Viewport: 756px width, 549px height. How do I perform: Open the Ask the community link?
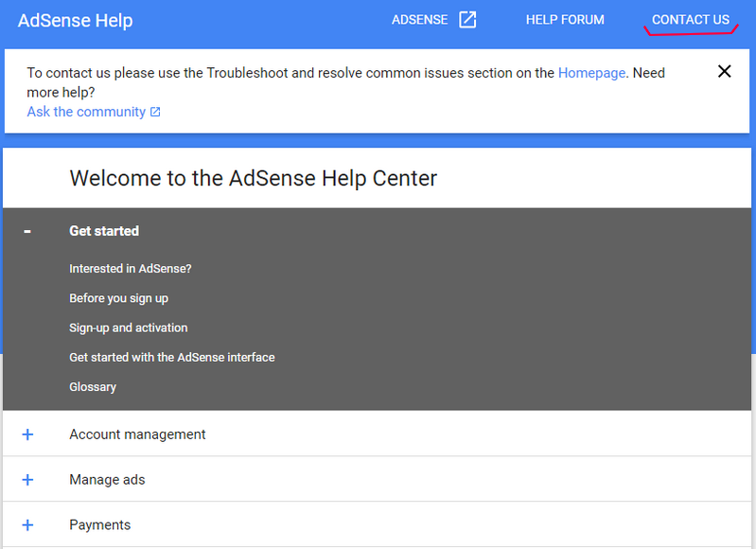point(86,112)
